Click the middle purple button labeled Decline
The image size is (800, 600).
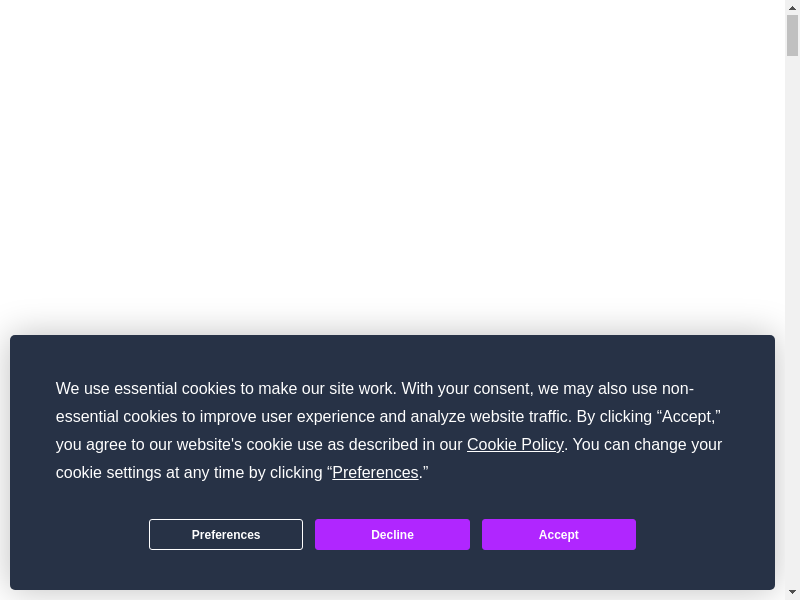[392, 534]
